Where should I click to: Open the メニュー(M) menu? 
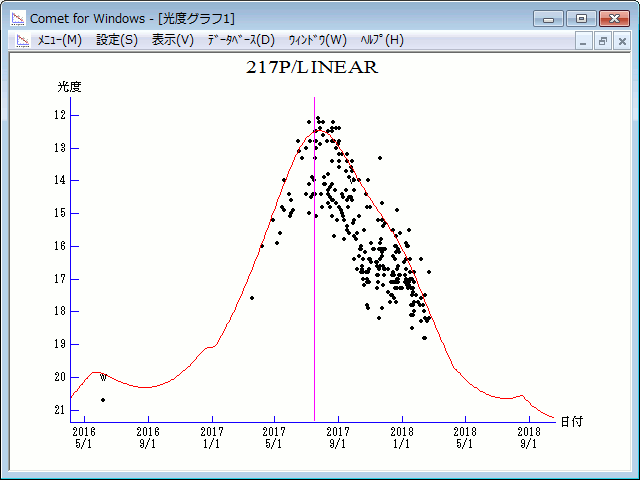point(59,40)
